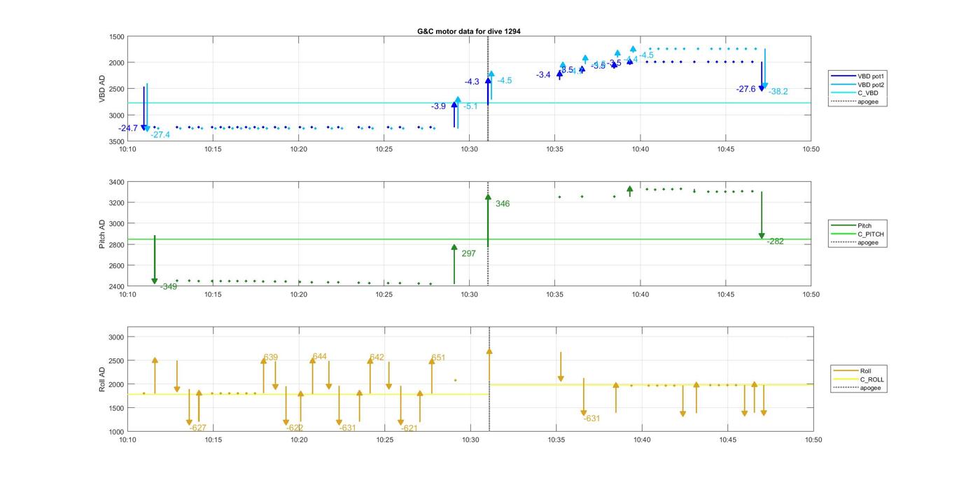Select the Pitch legend entry
Image resolution: width=980 pixels, height=485 pixels.
(864, 225)
